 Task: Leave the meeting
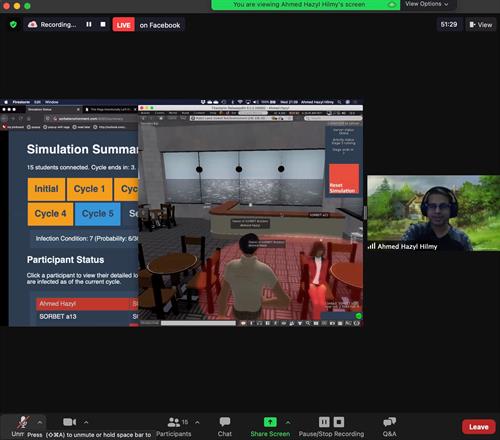478,427
